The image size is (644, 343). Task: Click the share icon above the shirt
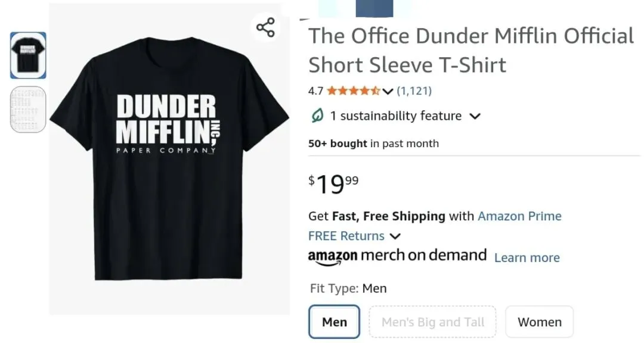265,27
